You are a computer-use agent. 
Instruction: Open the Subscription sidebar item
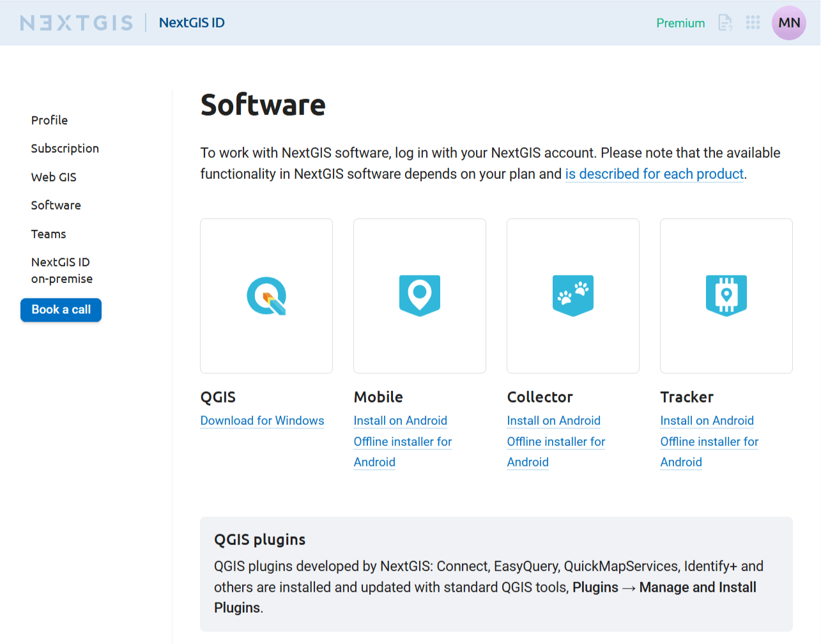pos(65,148)
